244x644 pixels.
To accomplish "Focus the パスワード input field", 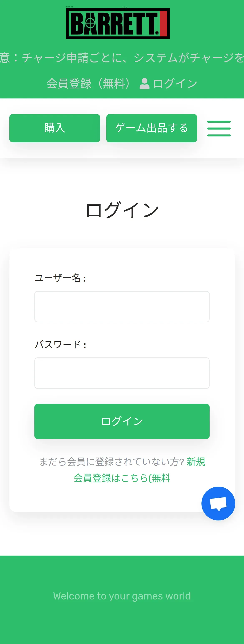I will pos(122,373).
